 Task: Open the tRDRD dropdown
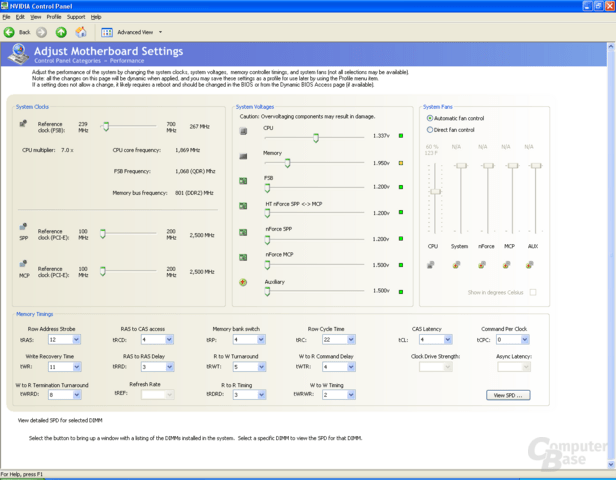(x=261, y=395)
